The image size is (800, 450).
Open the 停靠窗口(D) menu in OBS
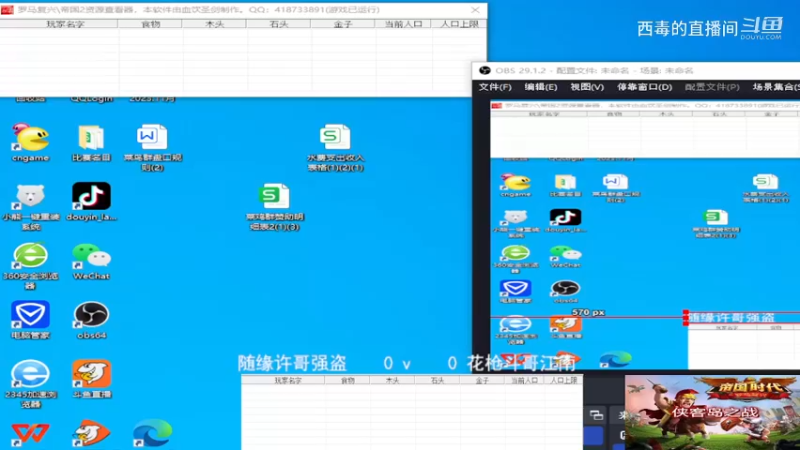coord(645,87)
